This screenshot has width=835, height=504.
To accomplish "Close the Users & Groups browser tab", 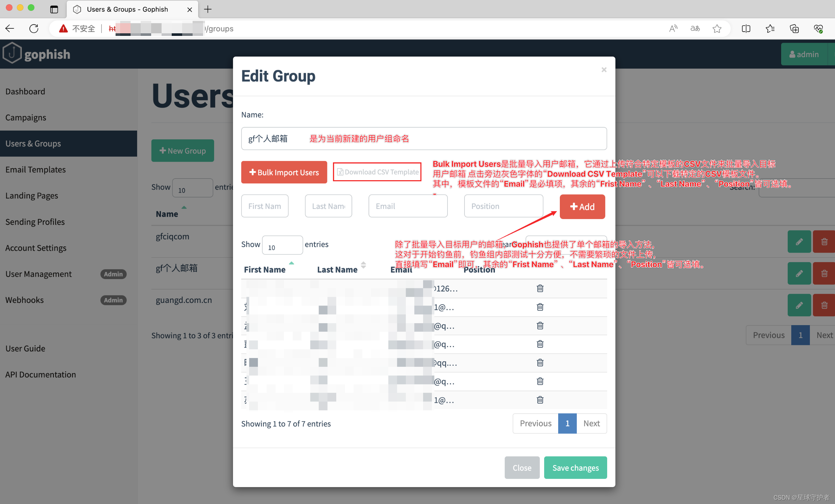I will click(189, 9).
